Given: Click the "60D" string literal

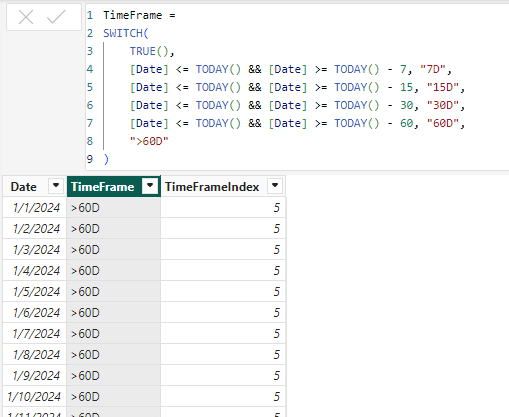Looking at the screenshot, I should [443, 123].
